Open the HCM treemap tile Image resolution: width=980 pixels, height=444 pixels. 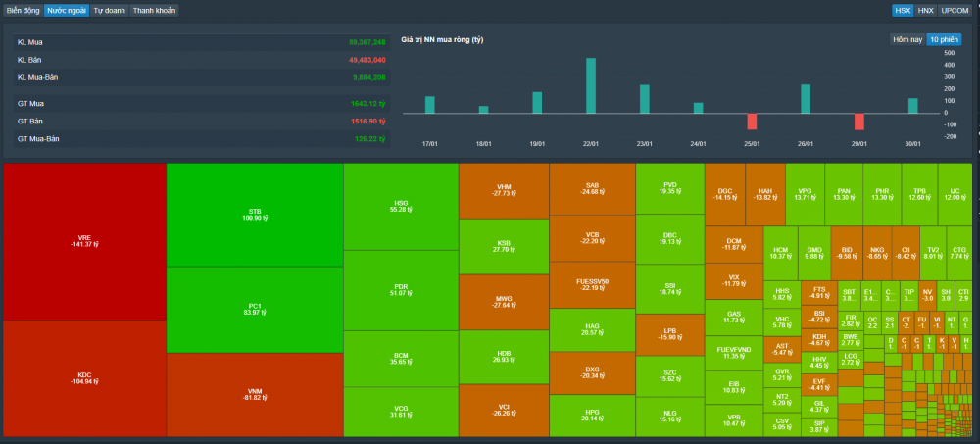click(x=781, y=253)
